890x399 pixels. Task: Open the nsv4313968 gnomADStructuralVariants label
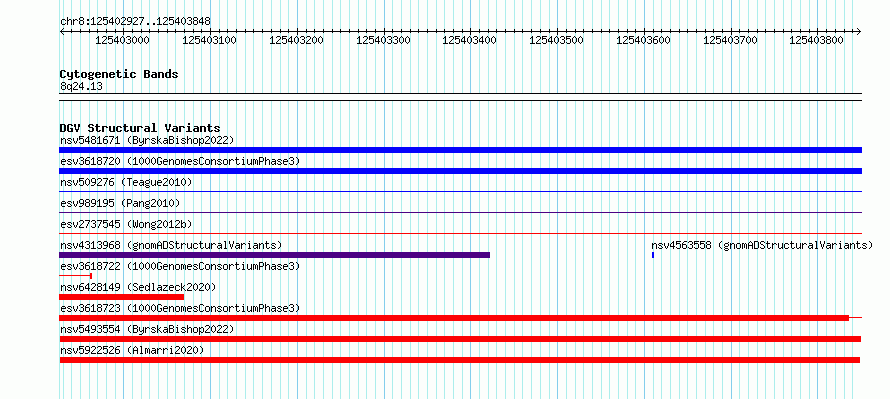coord(171,245)
